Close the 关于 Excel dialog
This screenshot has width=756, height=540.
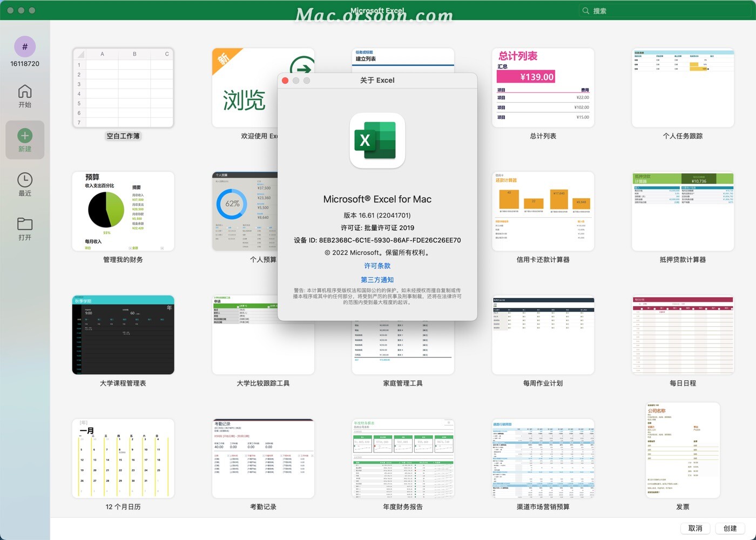285,80
